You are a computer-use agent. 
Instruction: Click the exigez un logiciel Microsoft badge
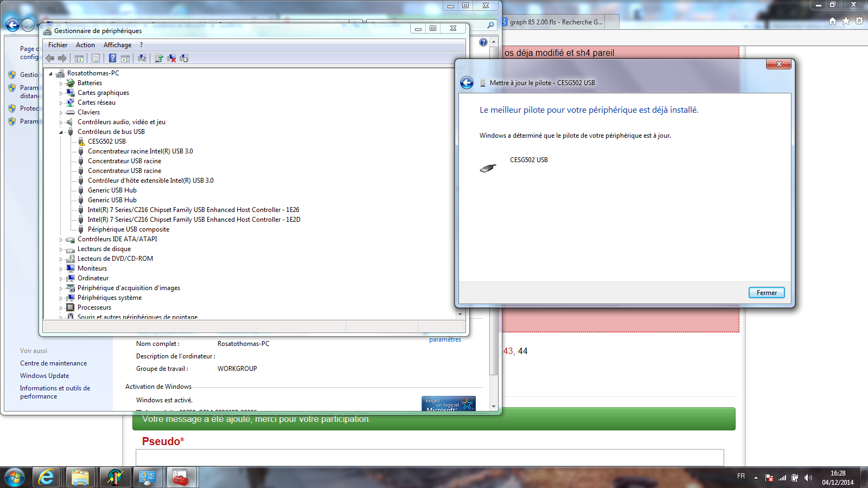[x=449, y=404]
